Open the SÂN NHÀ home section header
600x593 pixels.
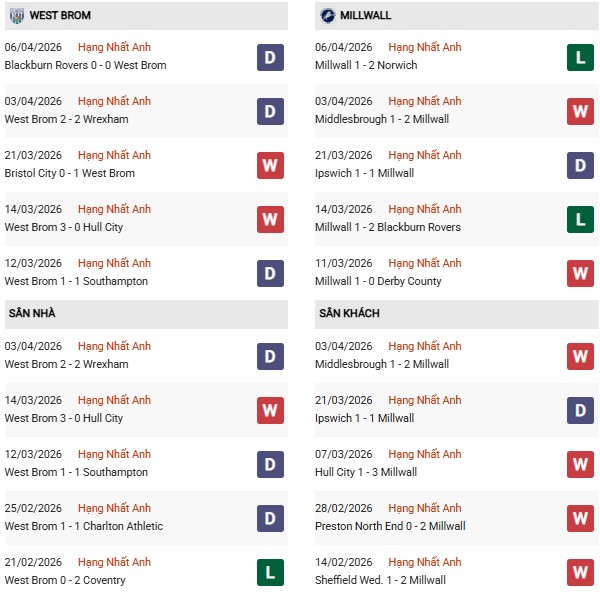pos(32,314)
